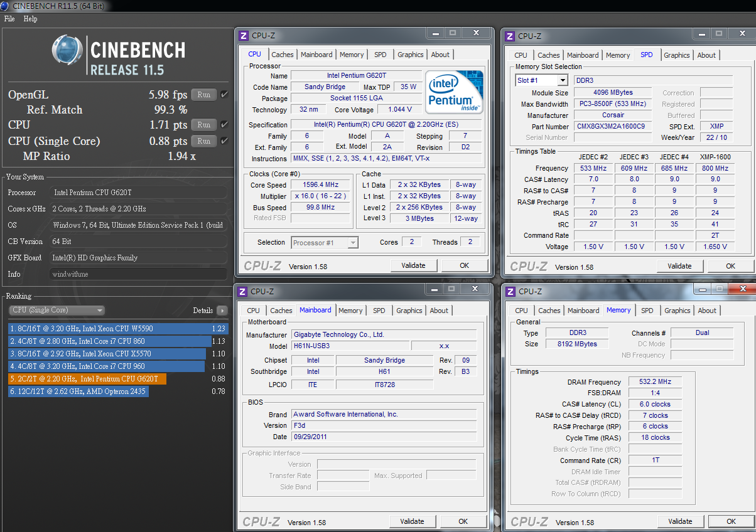Select Mainboard tab in Memory window
Viewport: 756px width, 532px height.
[583, 311]
